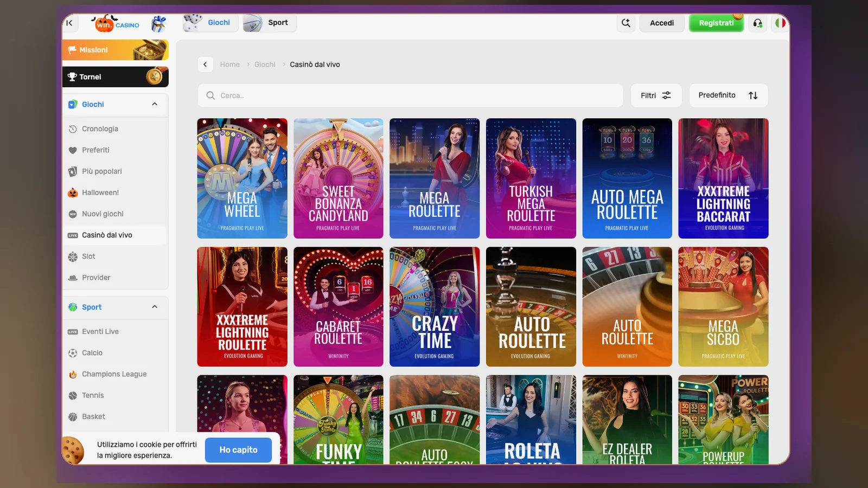Open the Mega Sicbo game tile
The image size is (868, 488).
[723, 307]
